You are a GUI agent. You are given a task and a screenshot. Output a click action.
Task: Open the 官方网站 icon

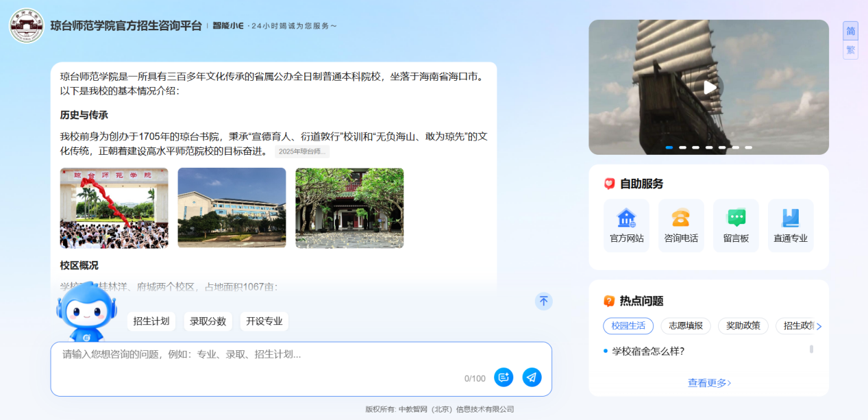[626, 219]
